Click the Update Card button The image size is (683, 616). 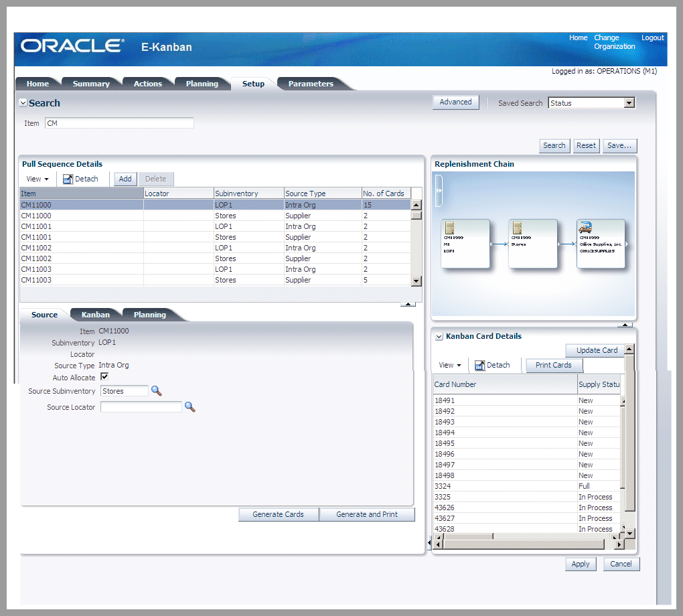tap(597, 350)
